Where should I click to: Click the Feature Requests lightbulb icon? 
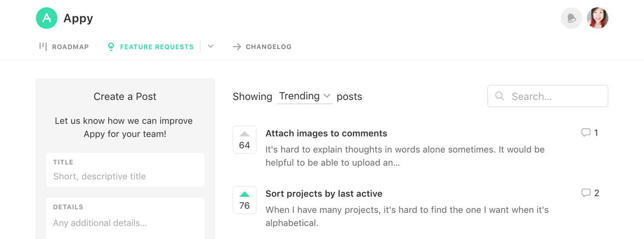point(111,46)
